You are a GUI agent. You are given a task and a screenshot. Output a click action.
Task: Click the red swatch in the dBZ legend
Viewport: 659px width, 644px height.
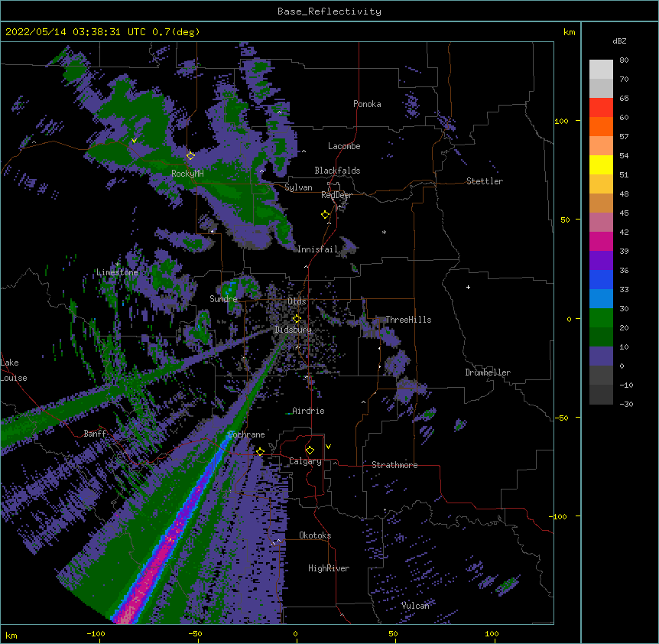point(601,108)
